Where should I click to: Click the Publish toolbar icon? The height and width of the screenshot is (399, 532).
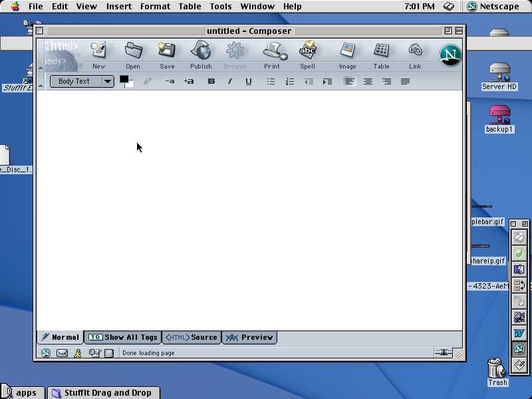pos(201,52)
